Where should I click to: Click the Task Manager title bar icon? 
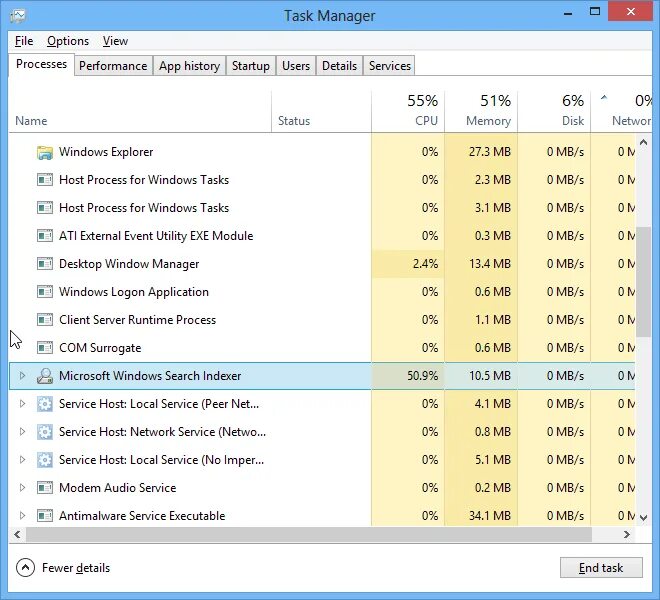pyautogui.click(x=18, y=16)
